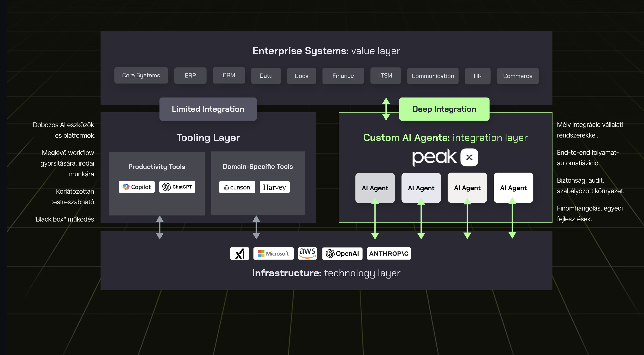644x355 pixels.
Task: Select the ERP chip
Action: (190, 75)
